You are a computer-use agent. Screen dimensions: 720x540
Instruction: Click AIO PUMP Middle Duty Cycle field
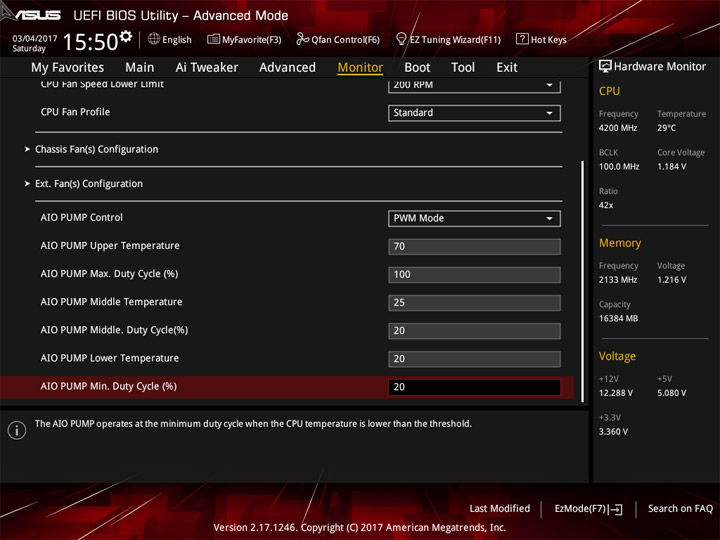(x=474, y=331)
